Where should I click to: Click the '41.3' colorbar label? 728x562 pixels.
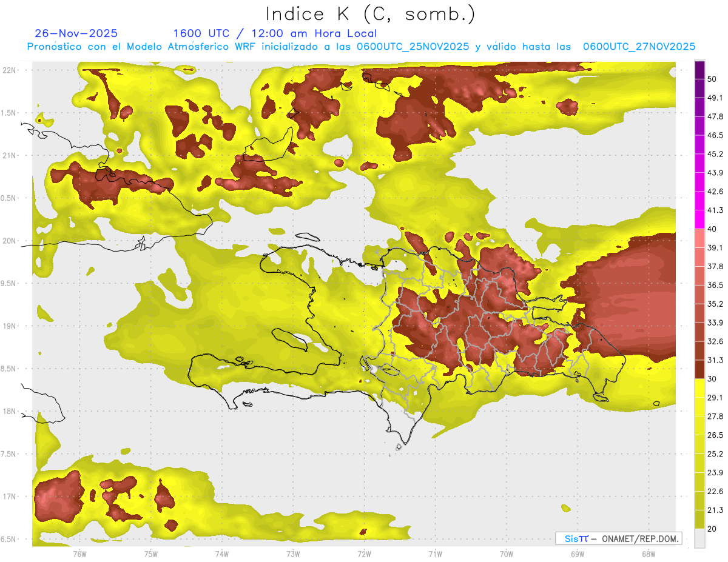[x=715, y=210]
